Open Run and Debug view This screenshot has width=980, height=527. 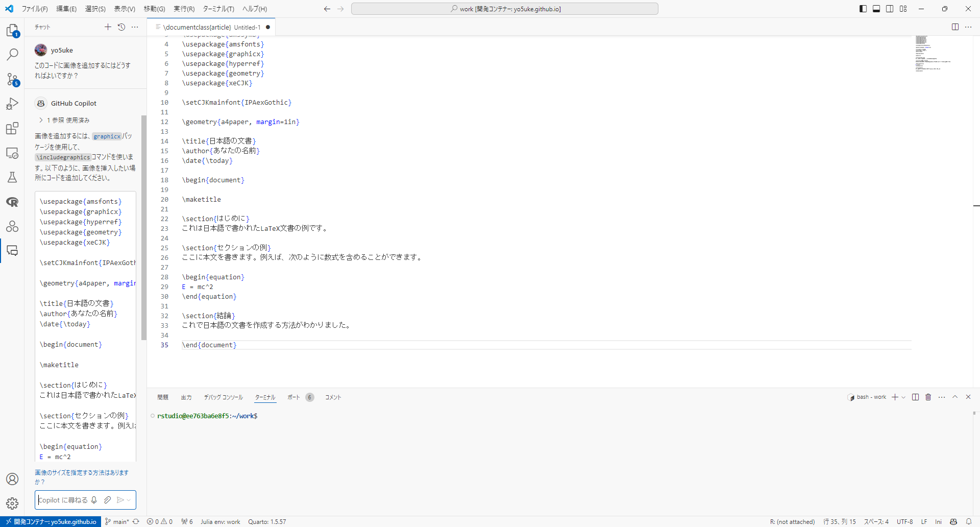[x=12, y=104]
